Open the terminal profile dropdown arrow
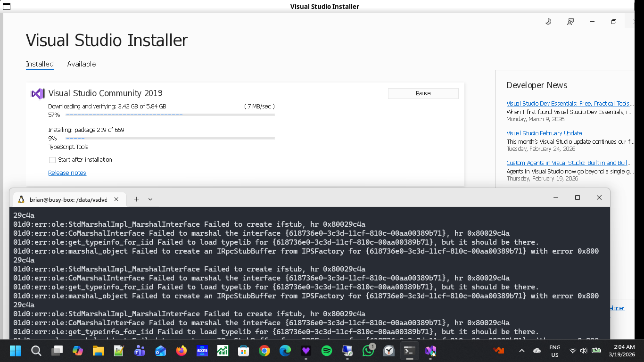 pos(150,199)
